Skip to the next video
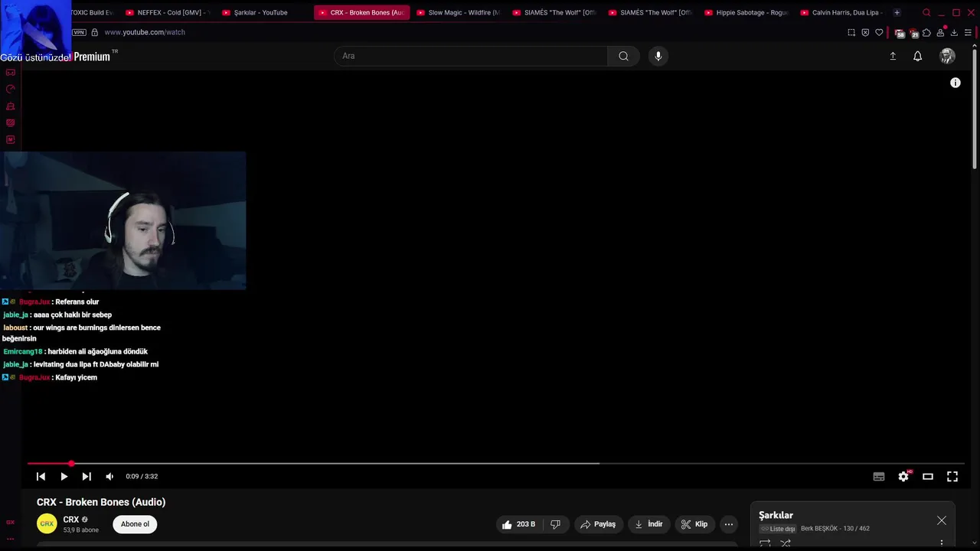This screenshot has width=980, height=551. (87, 476)
